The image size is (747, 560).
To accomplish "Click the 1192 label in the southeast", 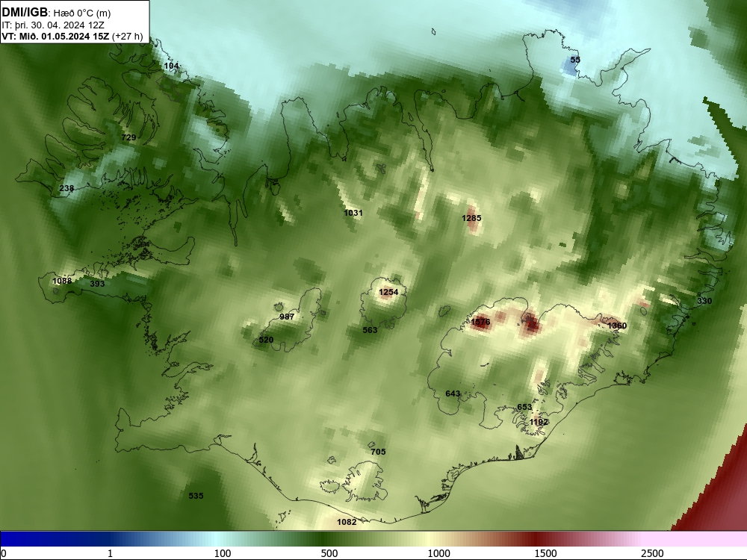I will click(x=539, y=422).
